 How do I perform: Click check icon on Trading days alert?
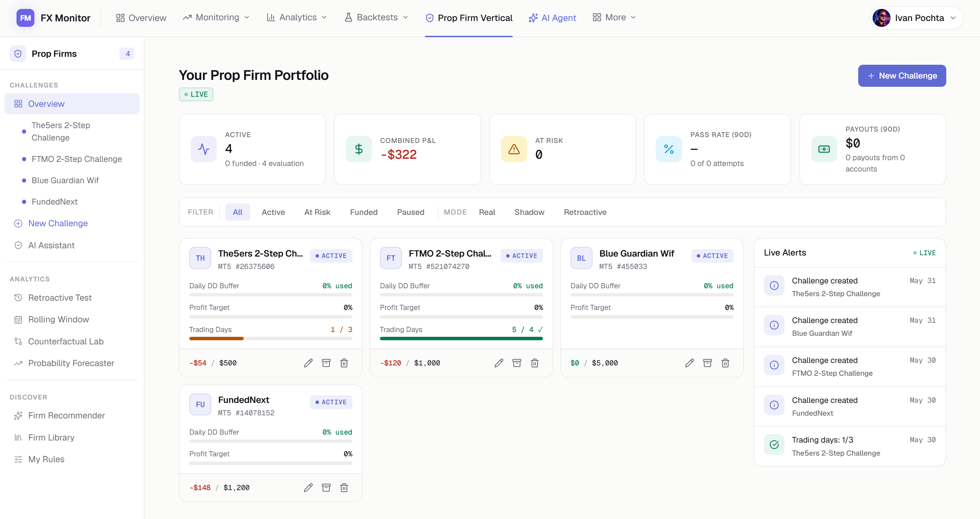tap(774, 444)
